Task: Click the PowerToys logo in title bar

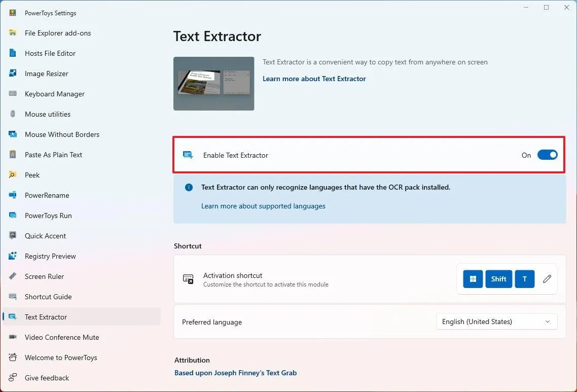Action: pyautogui.click(x=13, y=13)
